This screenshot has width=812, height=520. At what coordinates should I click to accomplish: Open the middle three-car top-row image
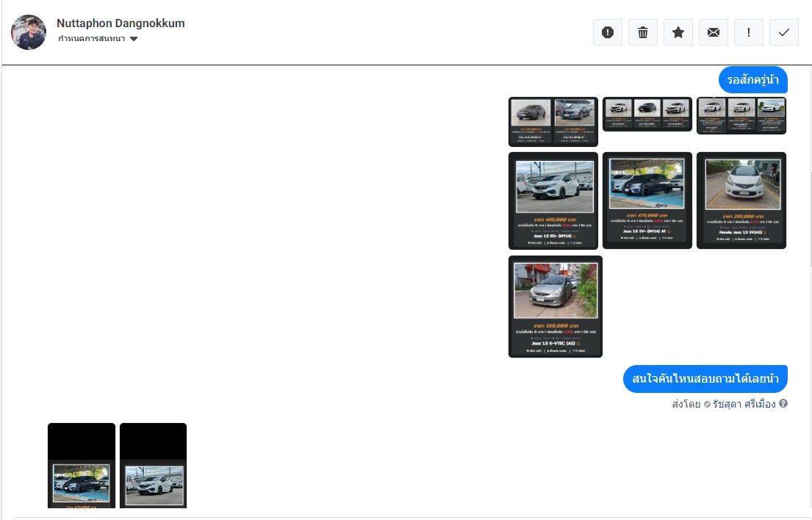tap(647, 114)
